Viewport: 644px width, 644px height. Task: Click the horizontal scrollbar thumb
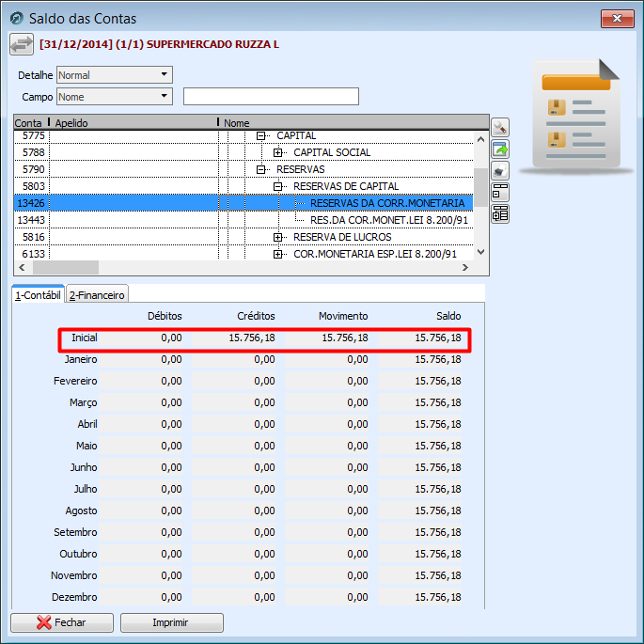click(66, 267)
